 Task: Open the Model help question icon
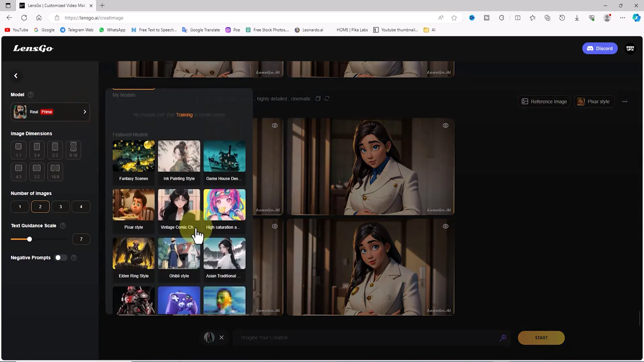point(31,95)
